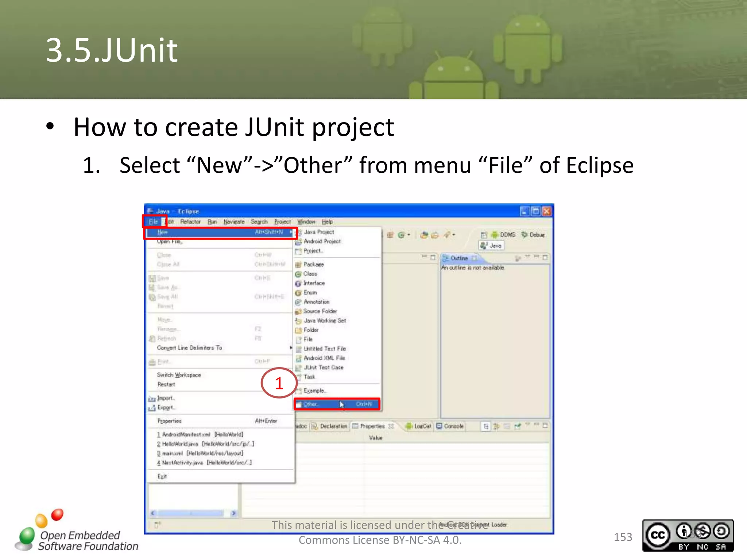Image resolution: width=747 pixels, height=560 pixels.
Task: Expand the Search toolbar dropdown arrow
Action: (x=454, y=235)
